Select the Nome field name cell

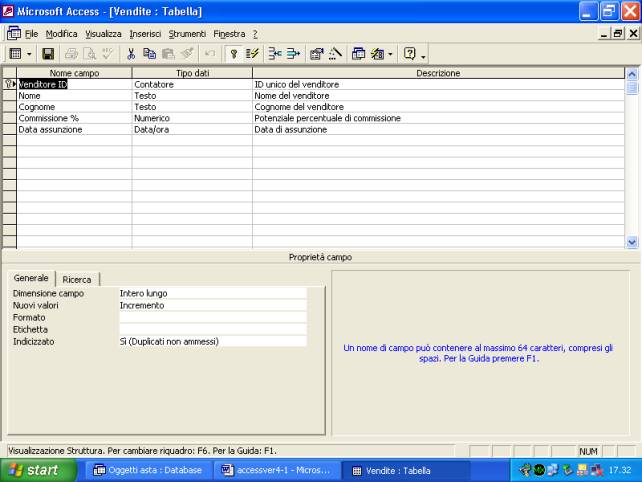74,95
